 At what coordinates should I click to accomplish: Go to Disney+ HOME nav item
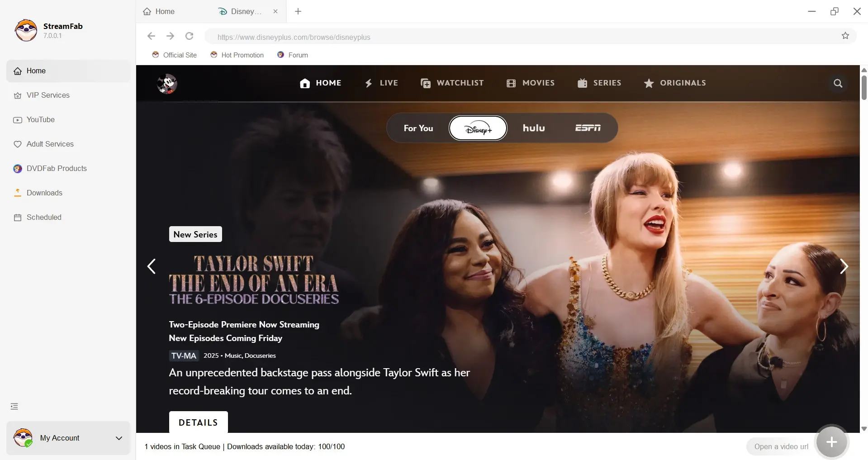tap(321, 83)
